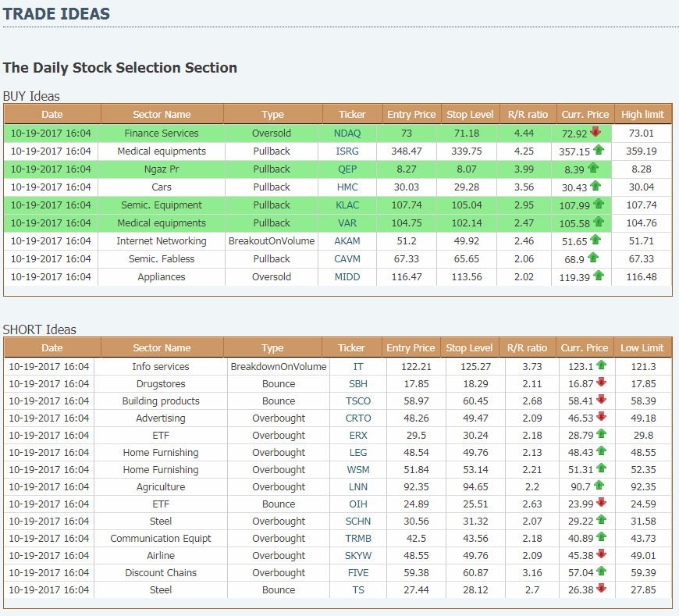Open the FIVE ticker link
The height and width of the screenshot is (616, 679).
(358, 573)
